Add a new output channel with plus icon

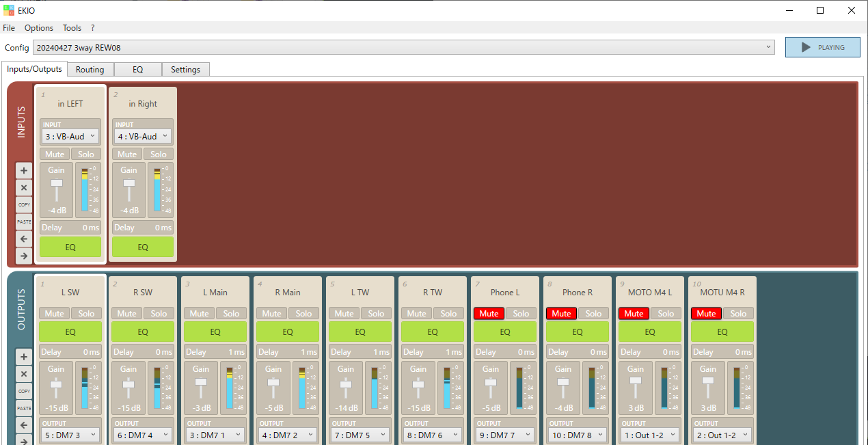[x=24, y=357]
